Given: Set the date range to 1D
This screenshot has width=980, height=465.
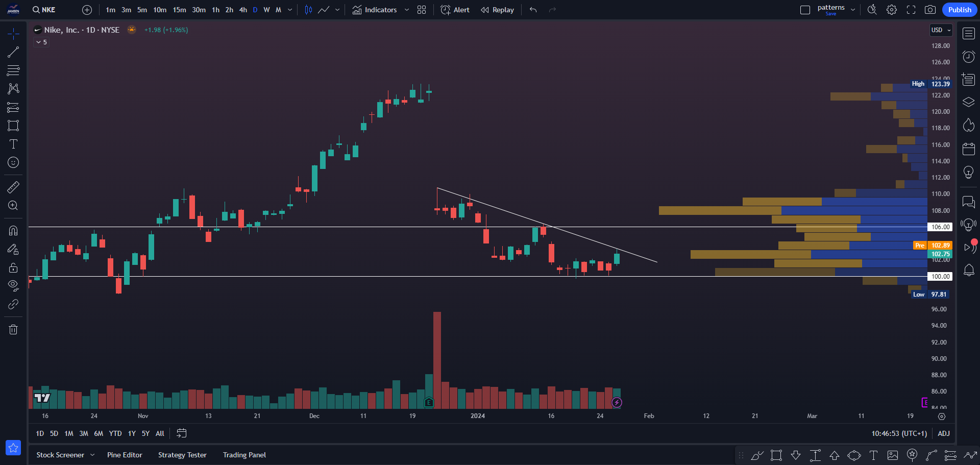Looking at the screenshot, I should click(x=40, y=433).
